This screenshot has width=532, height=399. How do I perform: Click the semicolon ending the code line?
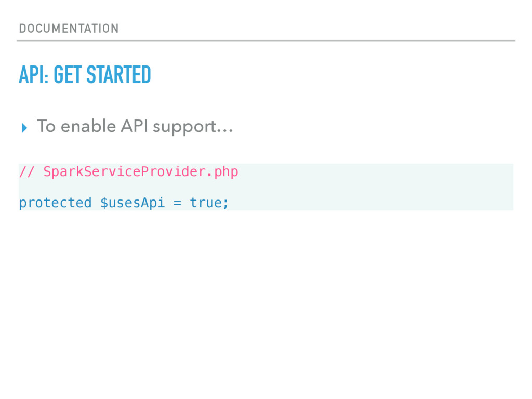pyautogui.click(x=225, y=204)
